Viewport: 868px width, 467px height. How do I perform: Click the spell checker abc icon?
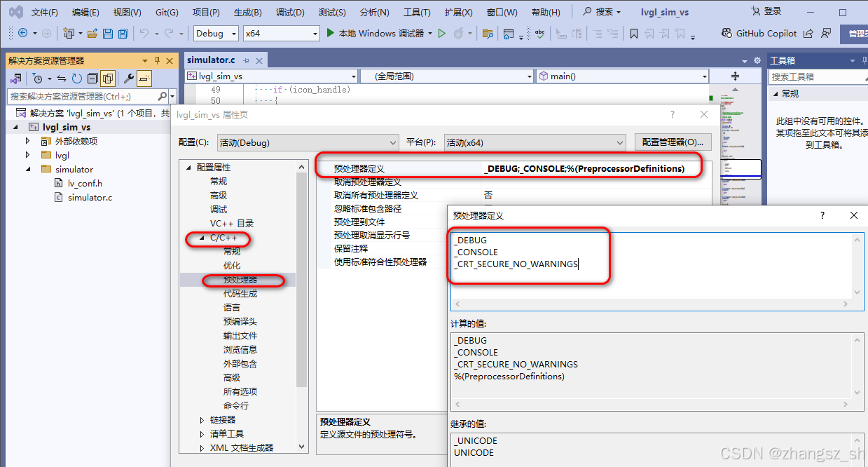[x=540, y=33]
